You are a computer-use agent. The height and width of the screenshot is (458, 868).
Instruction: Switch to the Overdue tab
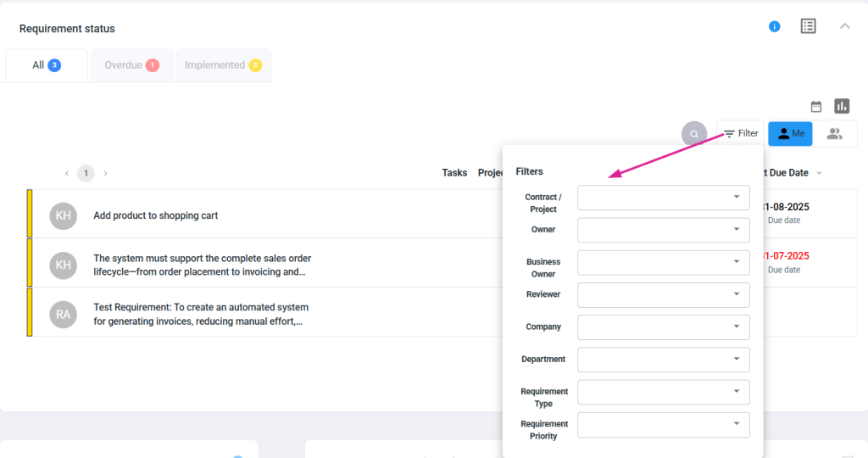(x=131, y=65)
